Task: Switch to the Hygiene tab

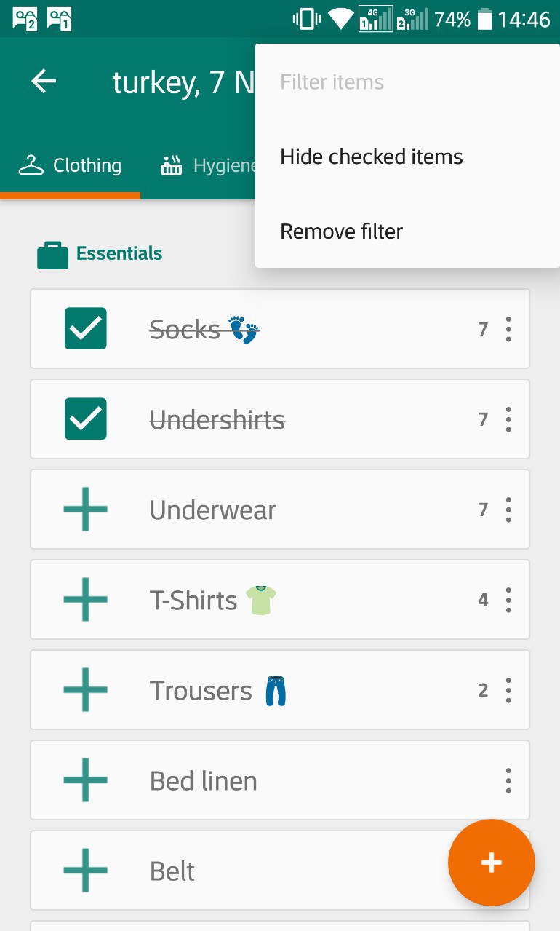Action: 207,166
